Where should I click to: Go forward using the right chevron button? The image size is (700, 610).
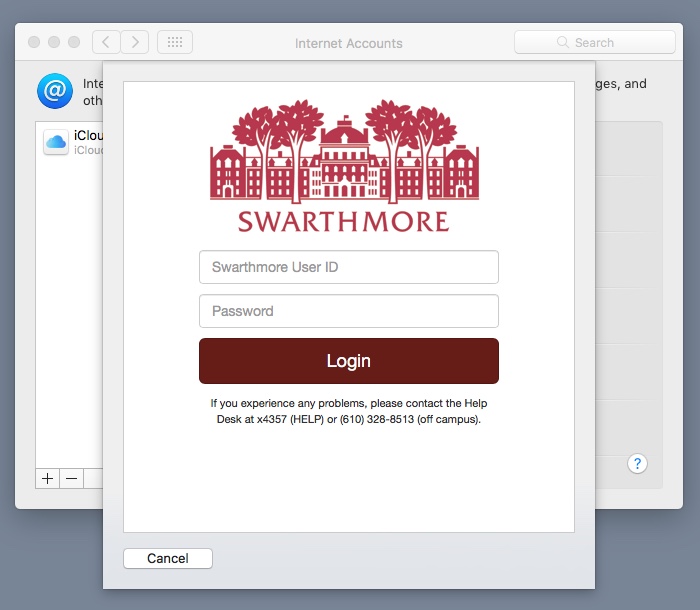[x=135, y=42]
